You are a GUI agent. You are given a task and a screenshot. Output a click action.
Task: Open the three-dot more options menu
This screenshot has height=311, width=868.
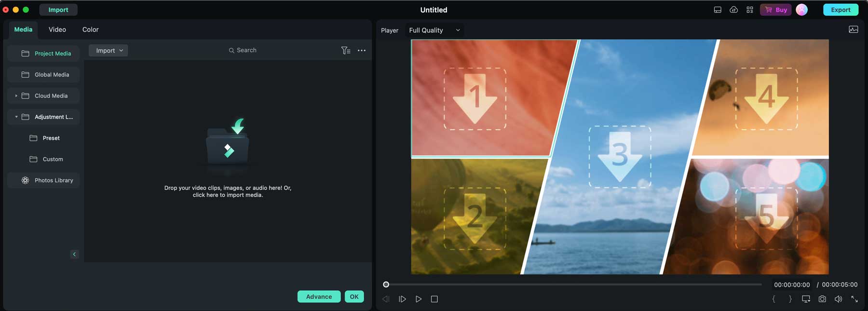[x=362, y=50]
